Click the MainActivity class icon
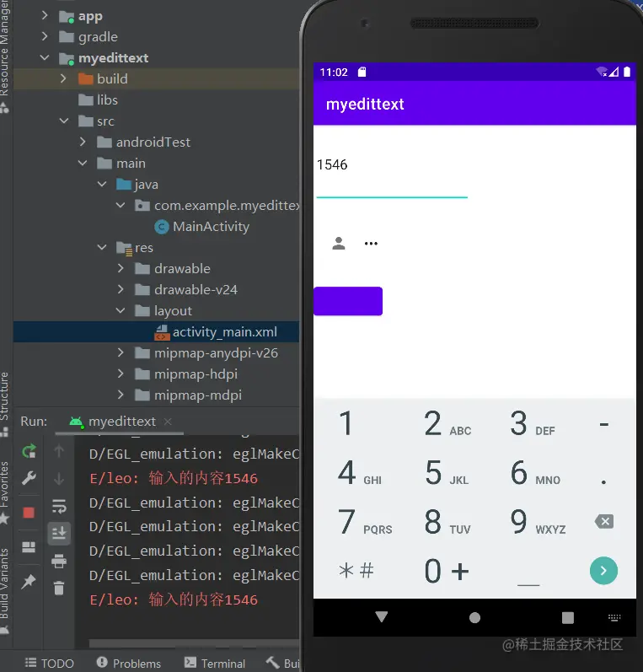The height and width of the screenshot is (672, 643). point(162,227)
